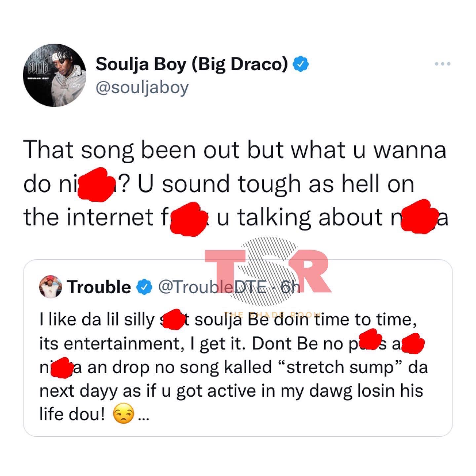Open Trouble's display name in quoted tweet
This screenshot has height=476, width=476.
pyautogui.click(x=99, y=287)
